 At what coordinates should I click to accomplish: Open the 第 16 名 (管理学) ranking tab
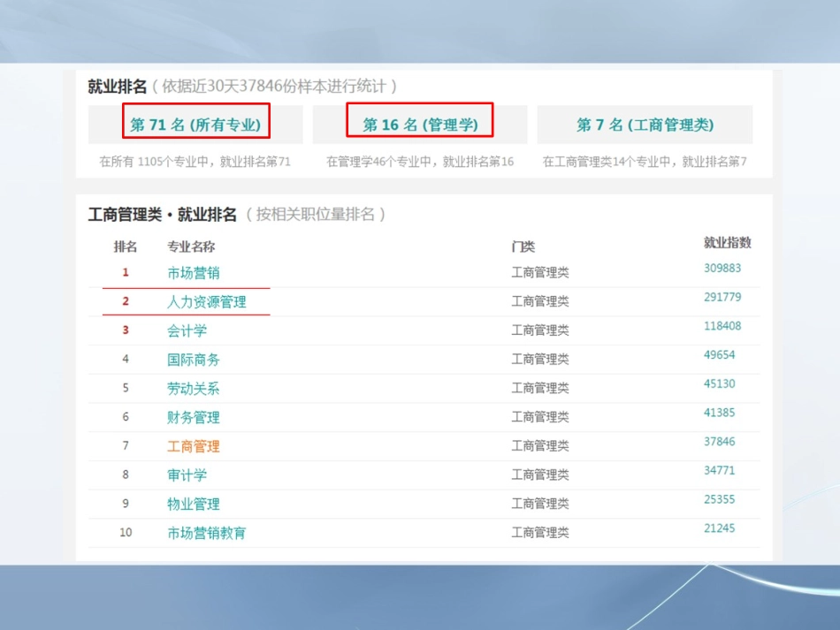point(420,125)
